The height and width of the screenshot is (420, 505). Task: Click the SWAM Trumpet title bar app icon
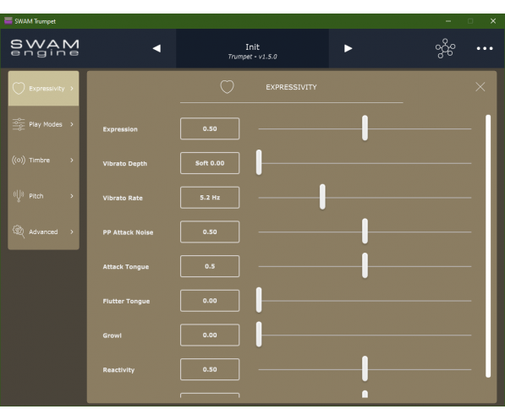click(x=8, y=21)
